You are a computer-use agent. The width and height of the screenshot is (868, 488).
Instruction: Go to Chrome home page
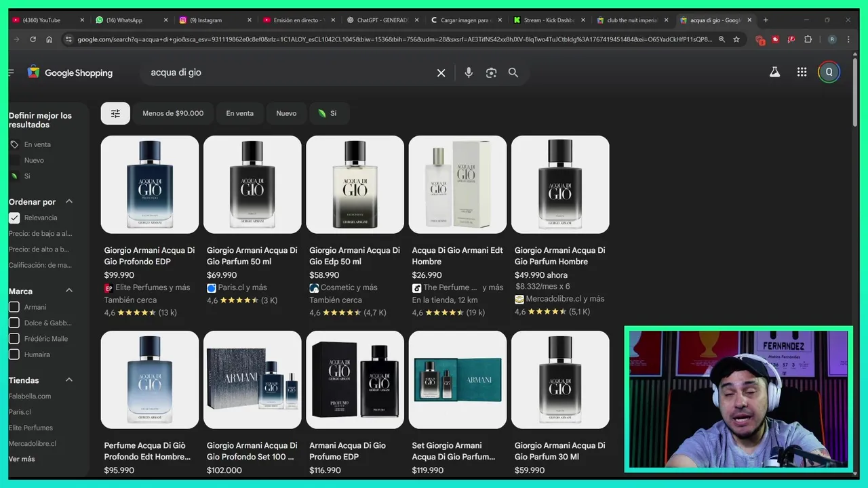pos(49,39)
